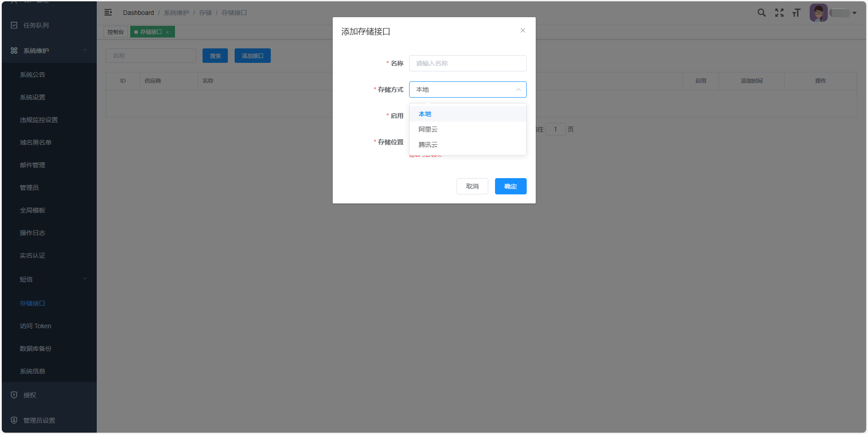Focus the 名称 input in dialog
The image size is (868, 434).
click(467, 63)
